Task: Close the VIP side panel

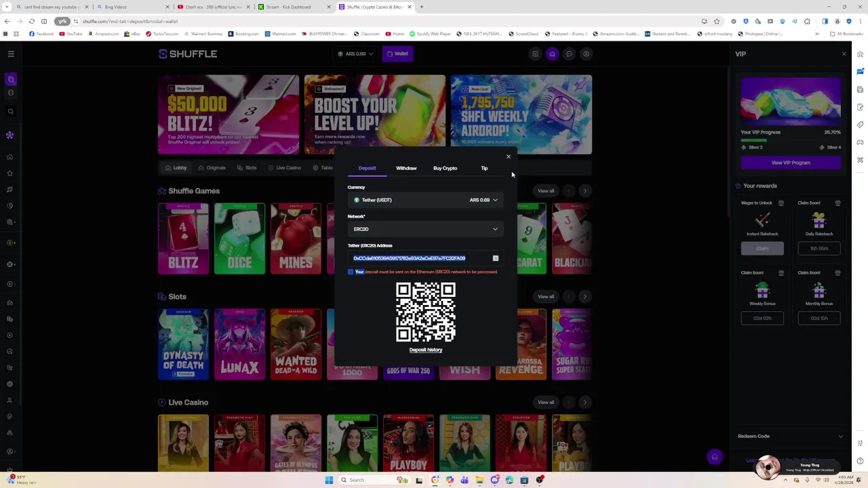Action: pos(844,54)
